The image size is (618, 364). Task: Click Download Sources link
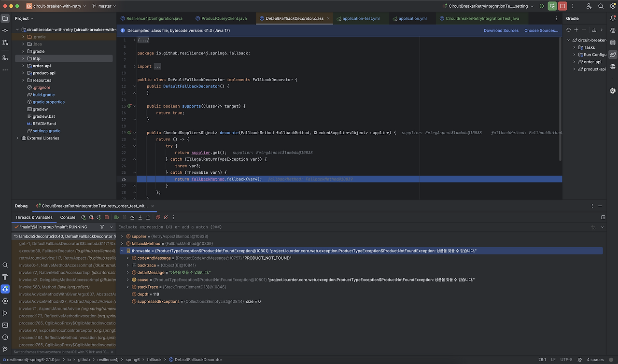(501, 30)
